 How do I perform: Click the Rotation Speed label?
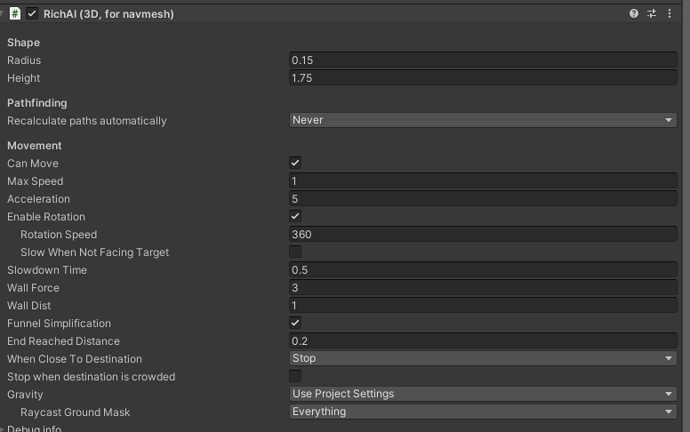(x=59, y=234)
